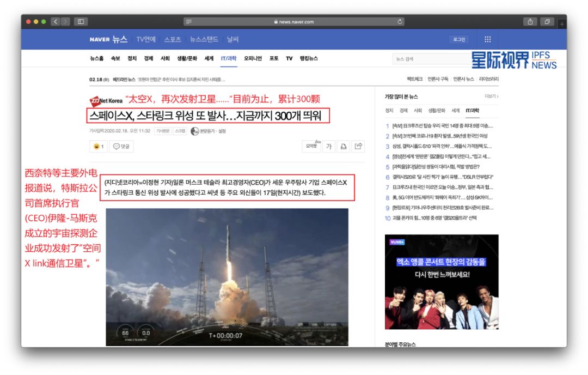Screen dimensions: 588x375
Task: Show all tabs overview button
Action: pyautogui.click(x=547, y=22)
